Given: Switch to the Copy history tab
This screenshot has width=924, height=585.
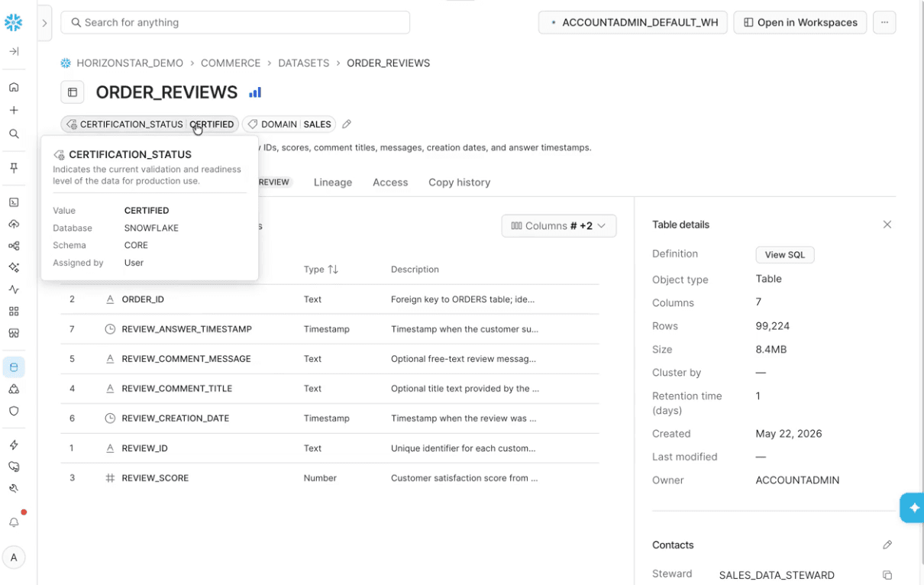Looking at the screenshot, I should [459, 183].
